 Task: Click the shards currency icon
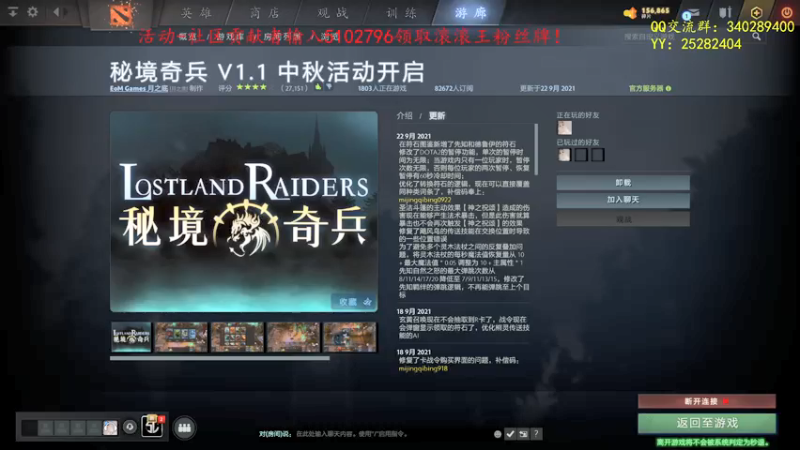coord(630,13)
